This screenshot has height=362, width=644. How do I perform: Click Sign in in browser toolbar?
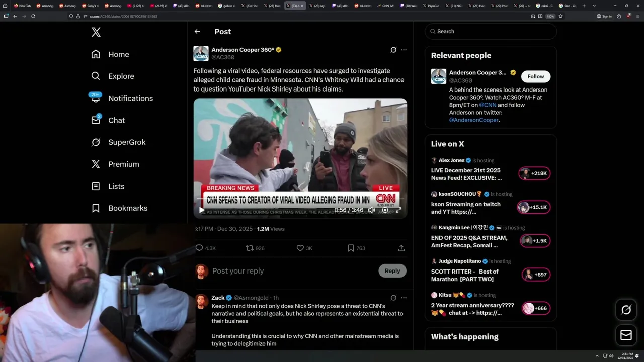click(x=604, y=16)
